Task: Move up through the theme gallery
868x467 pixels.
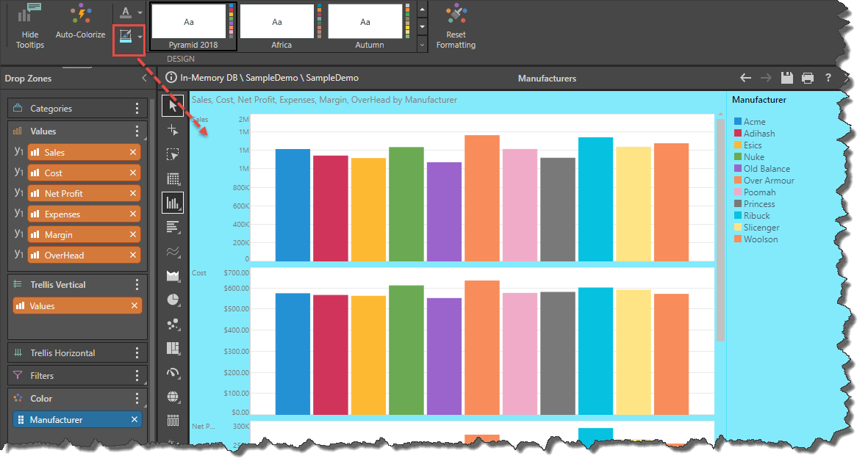Action: 423,10
